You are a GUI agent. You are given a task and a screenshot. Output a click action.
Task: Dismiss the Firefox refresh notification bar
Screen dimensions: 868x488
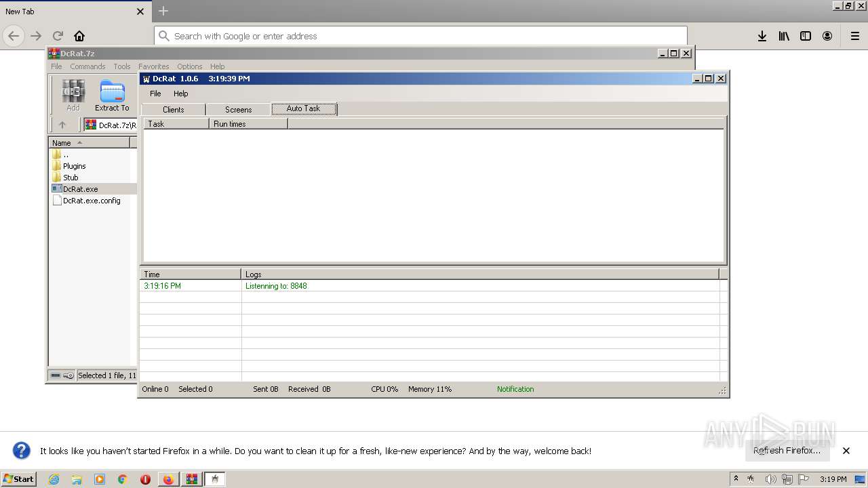[846, 451]
